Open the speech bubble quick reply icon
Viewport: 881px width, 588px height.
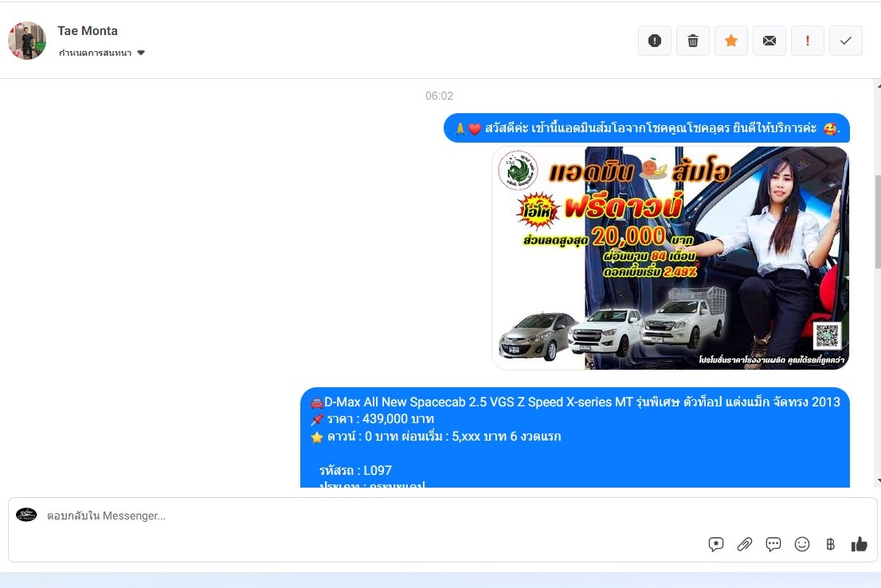[x=773, y=544]
